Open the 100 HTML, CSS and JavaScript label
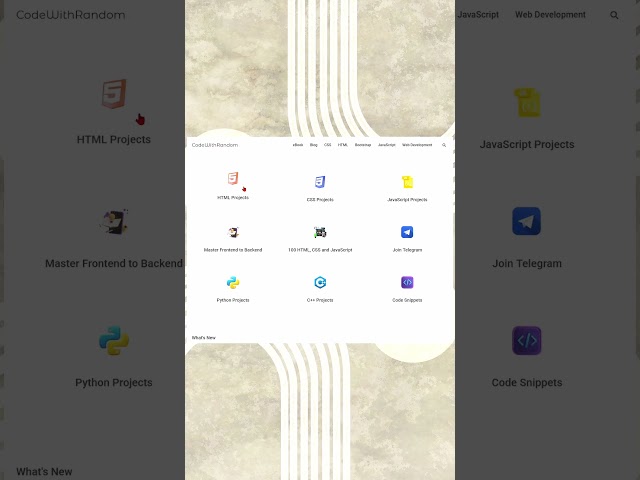 [320, 250]
